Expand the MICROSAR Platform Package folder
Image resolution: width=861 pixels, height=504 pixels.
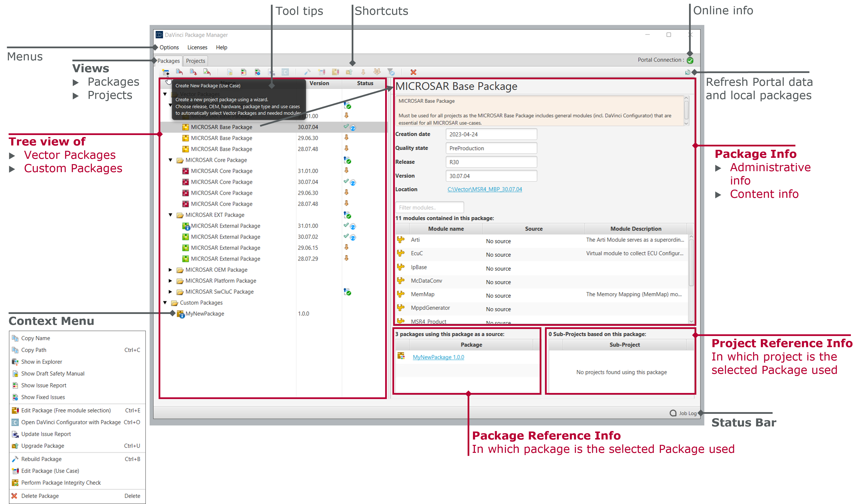click(x=171, y=281)
